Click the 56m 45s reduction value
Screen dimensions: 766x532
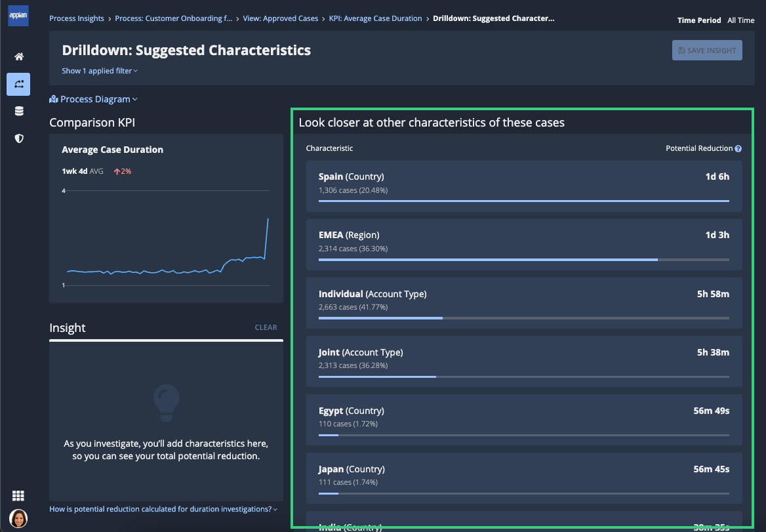(x=712, y=469)
